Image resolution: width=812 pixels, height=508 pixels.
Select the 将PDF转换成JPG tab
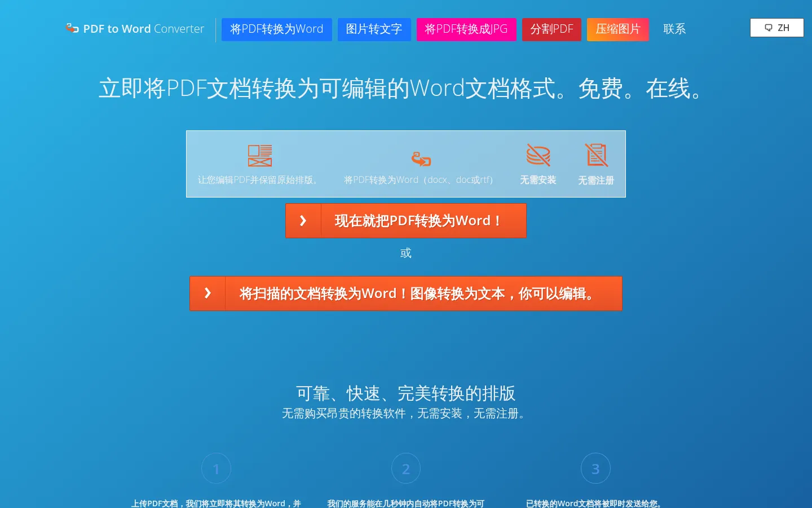click(x=466, y=29)
